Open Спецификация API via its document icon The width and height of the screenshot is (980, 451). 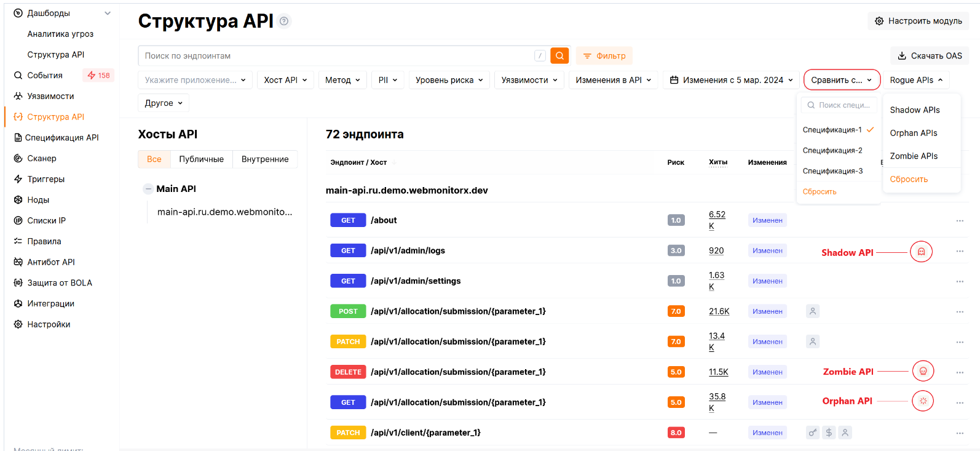[x=18, y=137]
